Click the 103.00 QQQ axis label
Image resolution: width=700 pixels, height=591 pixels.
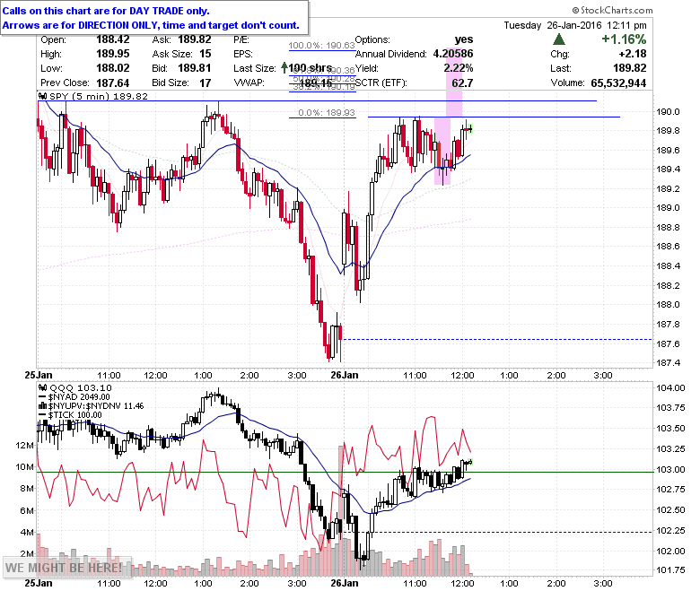(670, 469)
